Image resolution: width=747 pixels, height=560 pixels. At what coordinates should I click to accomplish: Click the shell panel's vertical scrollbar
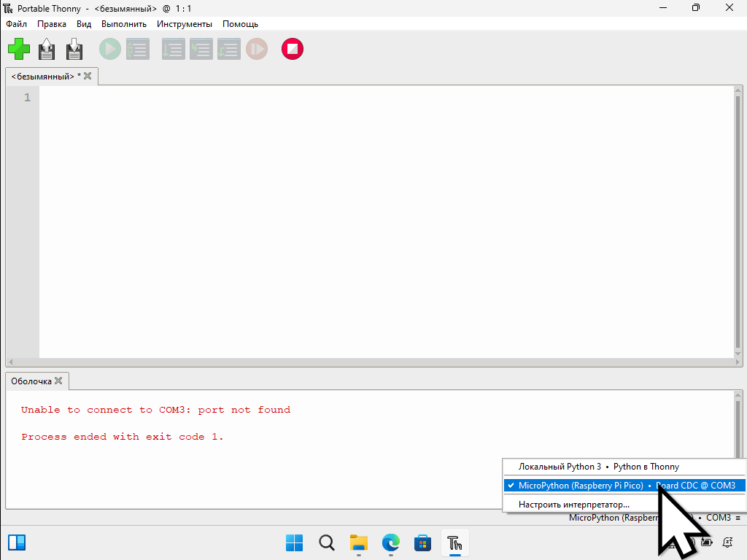(738, 424)
